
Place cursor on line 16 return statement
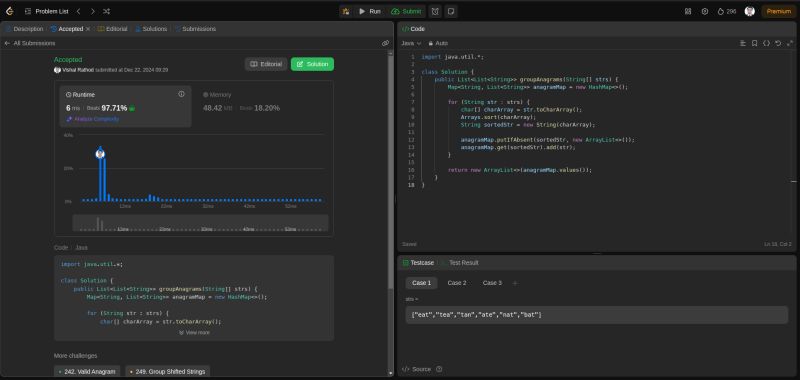click(x=519, y=170)
